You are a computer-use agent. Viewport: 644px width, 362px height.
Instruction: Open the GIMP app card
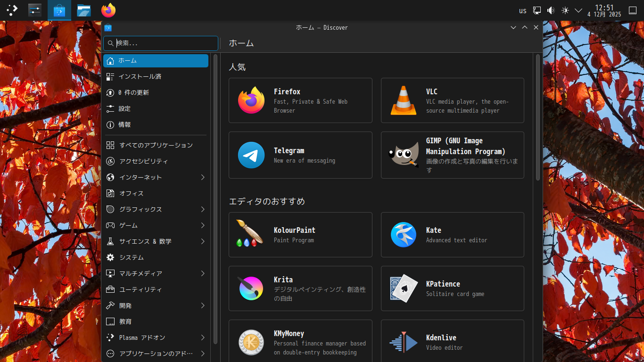pos(453,155)
